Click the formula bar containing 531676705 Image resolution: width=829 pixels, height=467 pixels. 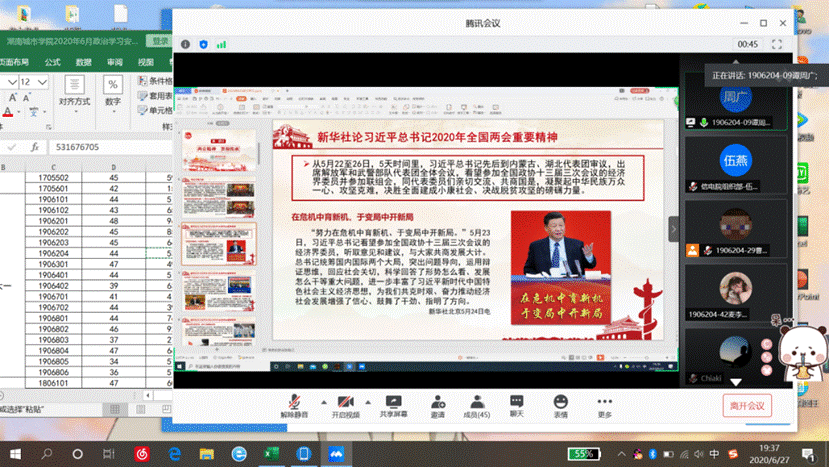(110, 147)
